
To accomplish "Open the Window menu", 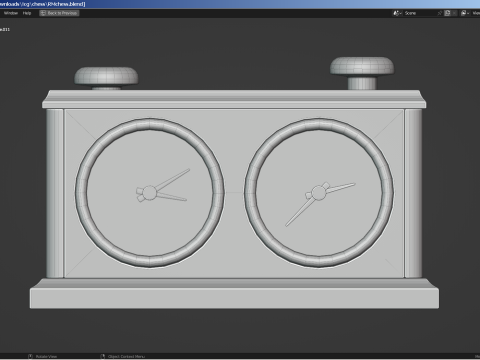I will (x=11, y=13).
